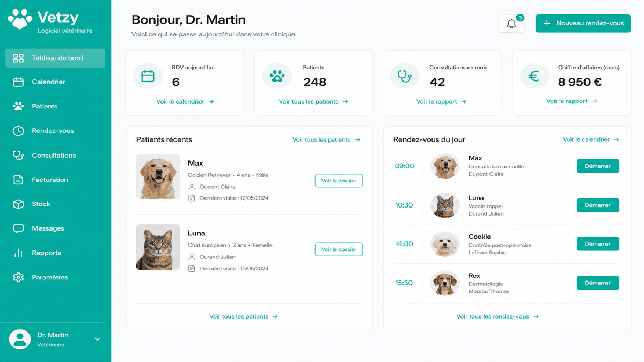Viewport: 644px width, 362px height.
Task: Click Max's round photo in Rendez-vous du jour
Action: [445, 166]
